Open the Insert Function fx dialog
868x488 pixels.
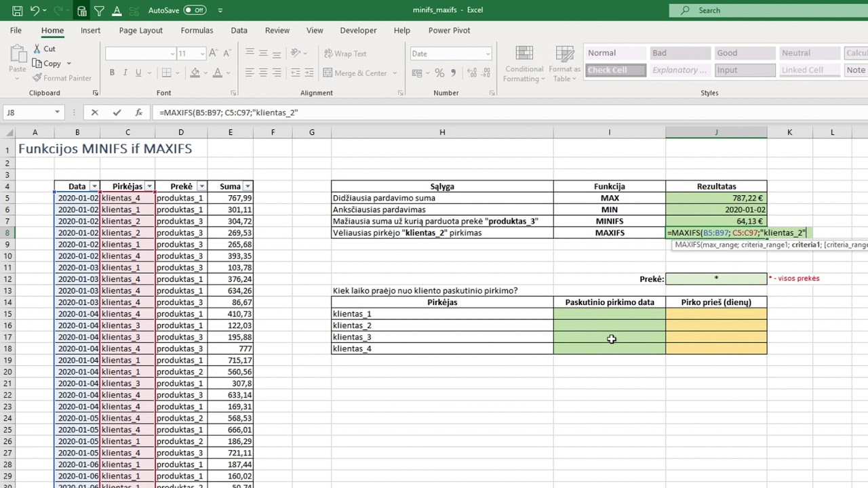coord(138,113)
